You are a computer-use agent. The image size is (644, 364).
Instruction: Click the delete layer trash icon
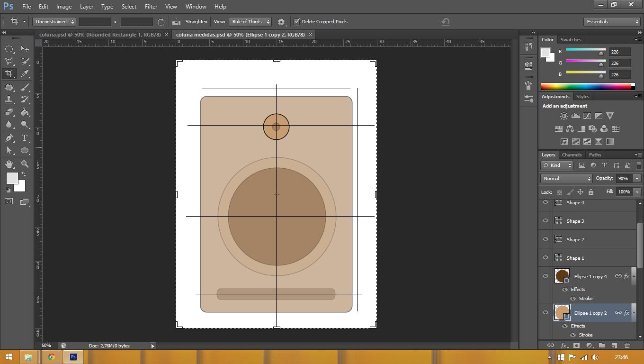tap(627, 346)
